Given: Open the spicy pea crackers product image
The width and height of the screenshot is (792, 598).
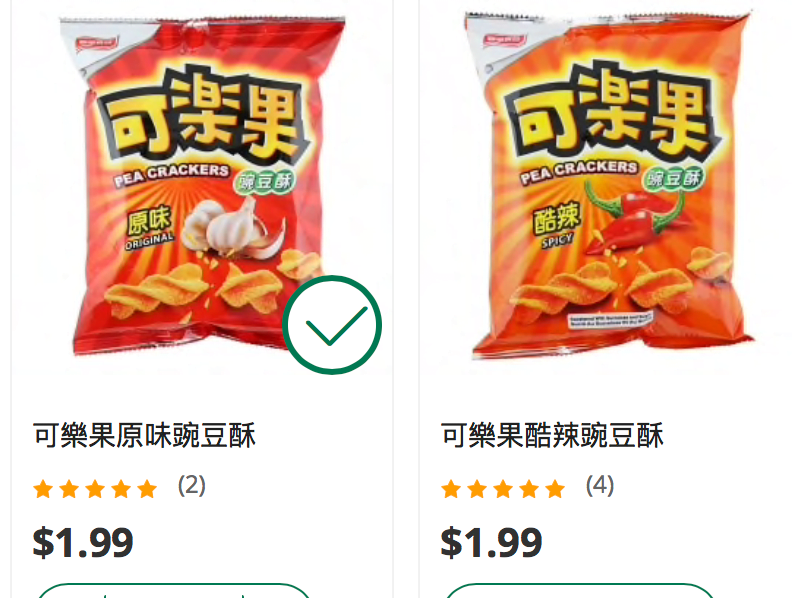Looking at the screenshot, I should tap(610, 186).
